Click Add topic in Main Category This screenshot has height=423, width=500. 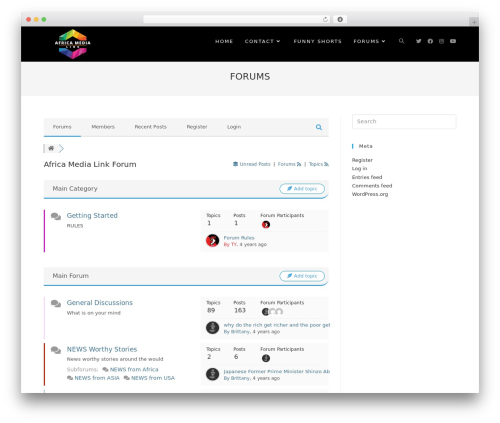coord(302,189)
